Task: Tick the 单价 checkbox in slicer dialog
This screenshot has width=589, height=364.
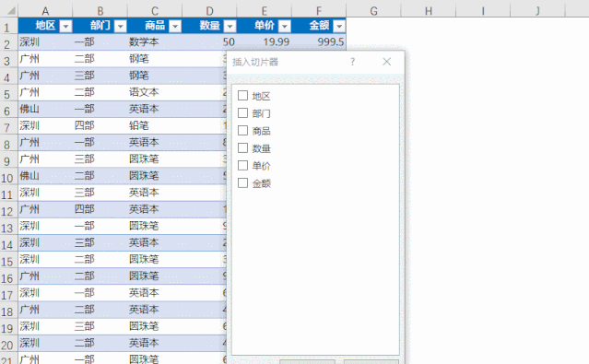Action: click(242, 165)
